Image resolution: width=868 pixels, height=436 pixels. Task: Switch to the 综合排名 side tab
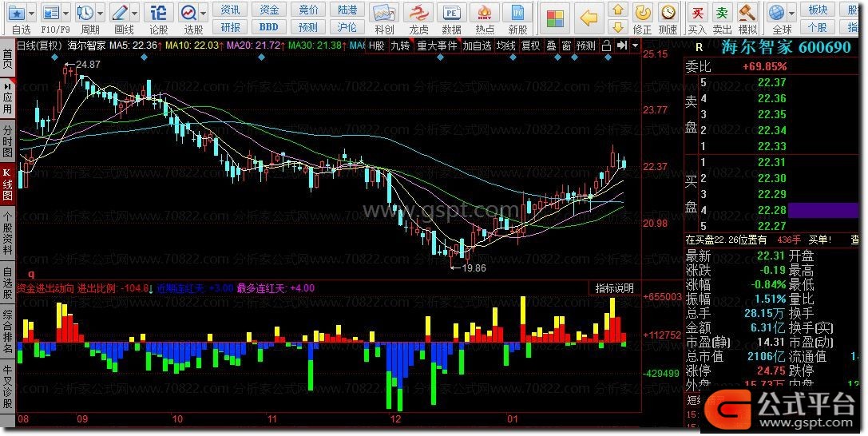click(x=8, y=331)
